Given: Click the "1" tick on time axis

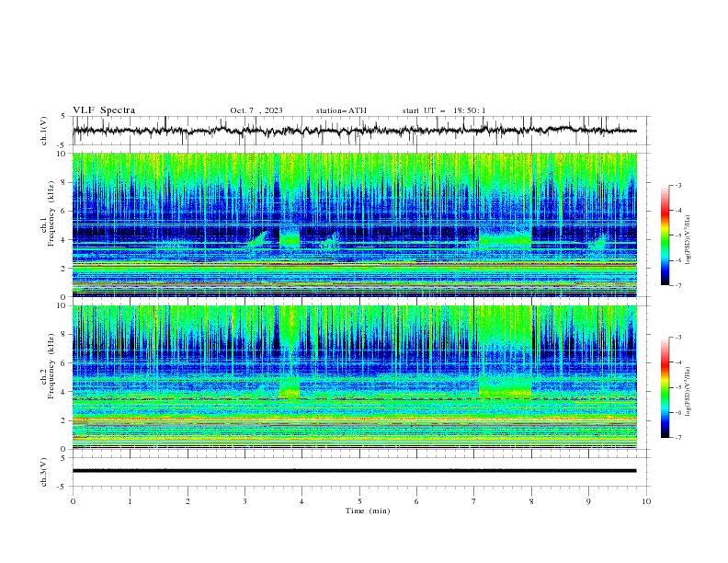Looking at the screenshot, I should [130, 501].
